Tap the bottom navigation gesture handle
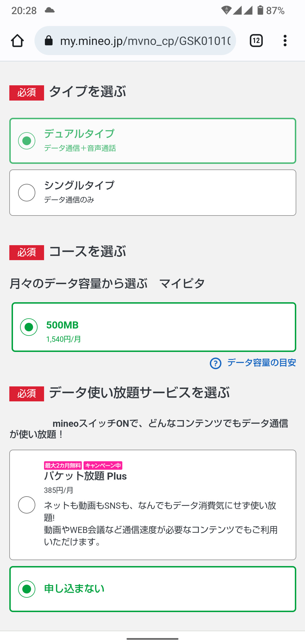The width and height of the screenshot is (305, 644). tap(152, 639)
